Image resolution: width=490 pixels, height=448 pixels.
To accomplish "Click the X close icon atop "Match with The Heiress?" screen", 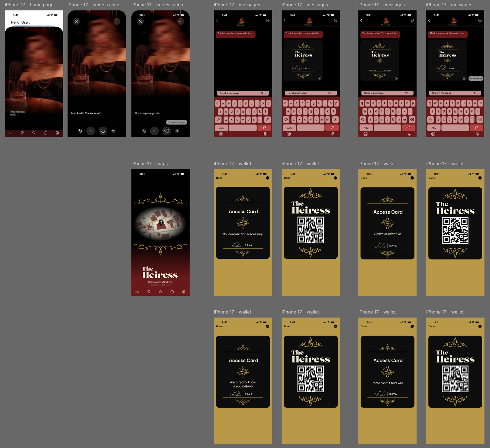I will pos(77,21).
